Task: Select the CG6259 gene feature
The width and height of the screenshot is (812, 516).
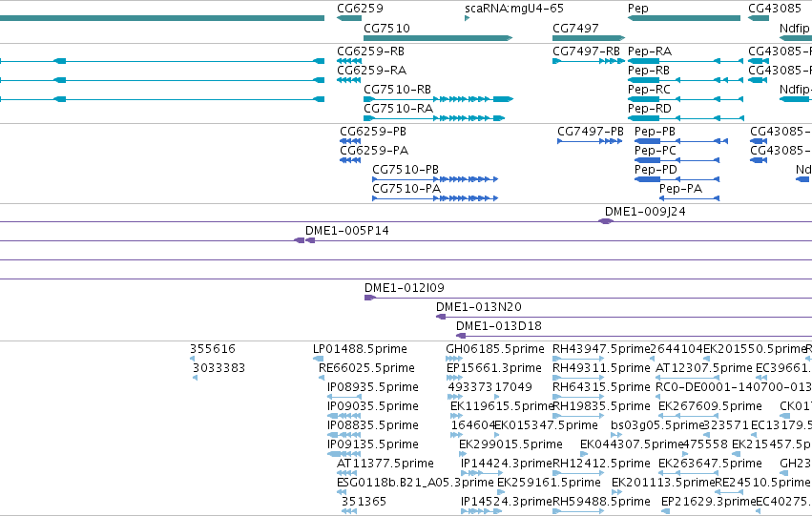Action: [349, 18]
